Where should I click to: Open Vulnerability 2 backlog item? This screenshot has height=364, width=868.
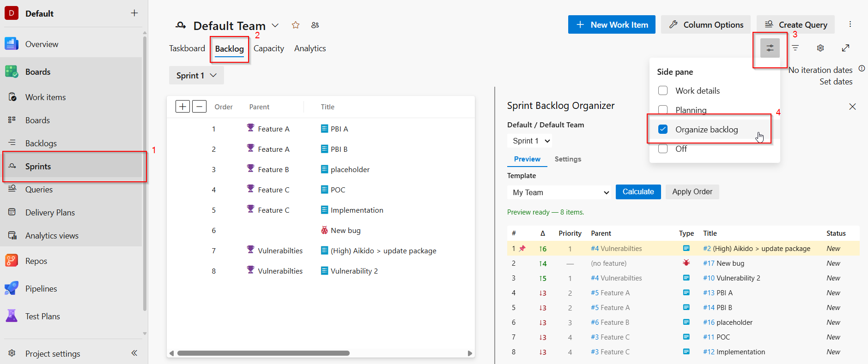(x=354, y=271)
